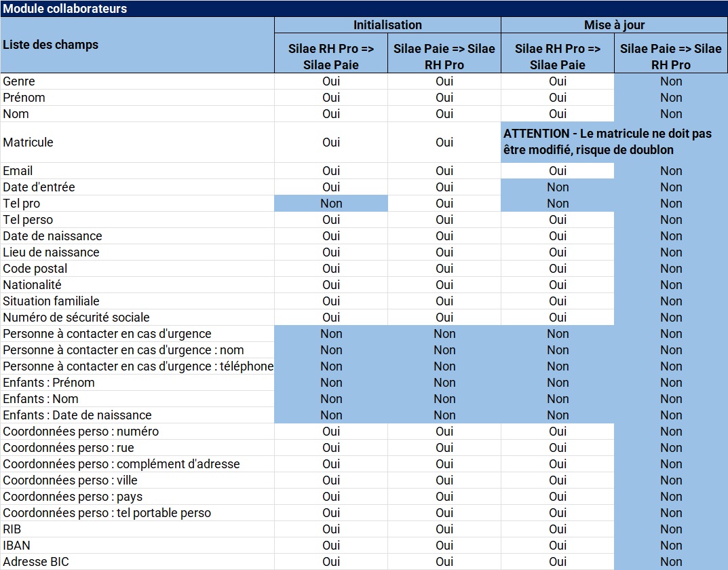Select the 'Matricule' row label

pos(28,142)
